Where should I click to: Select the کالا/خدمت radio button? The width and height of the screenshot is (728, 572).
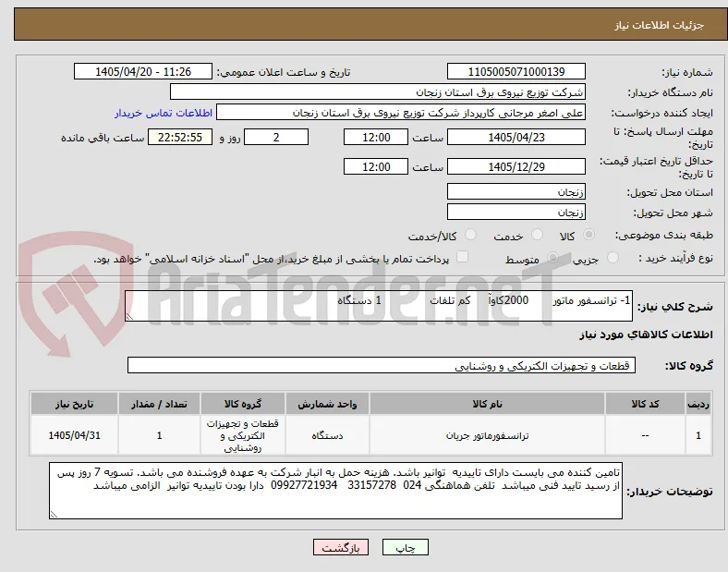471,235
